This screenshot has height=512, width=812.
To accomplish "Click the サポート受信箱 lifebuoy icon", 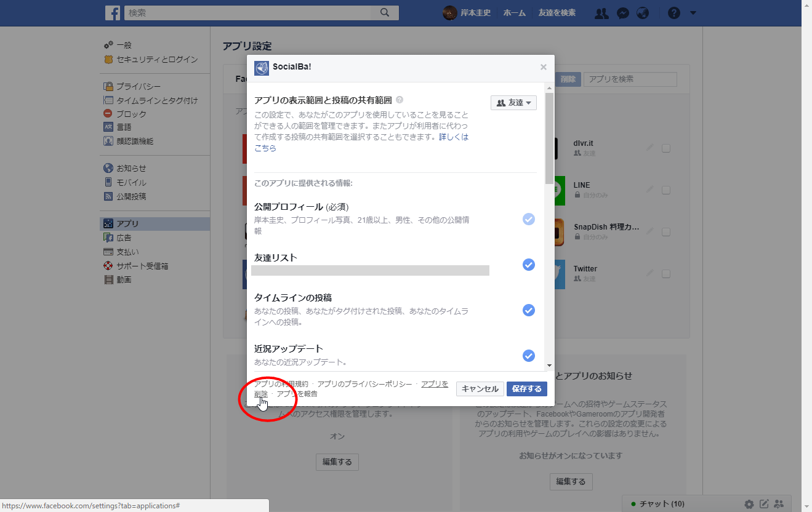I will point(108,266).
